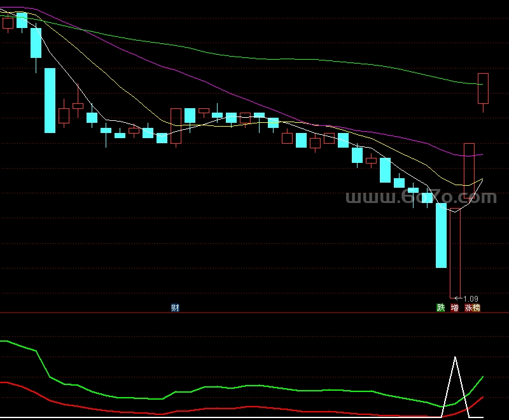The image size is (509, 420).
Task: Click the www.GoZo.com watermark text
Action: pos(421,198)
